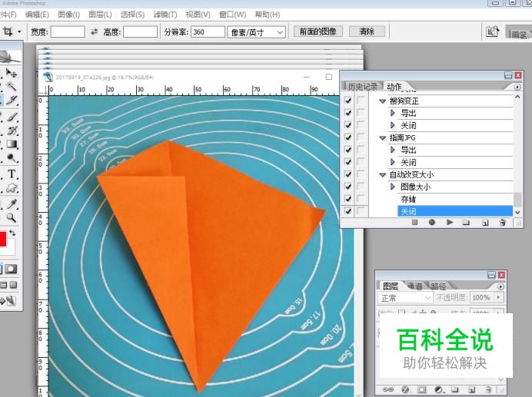Select the History Brush tool
Screen dimensions: 532x397
(12, 131)
